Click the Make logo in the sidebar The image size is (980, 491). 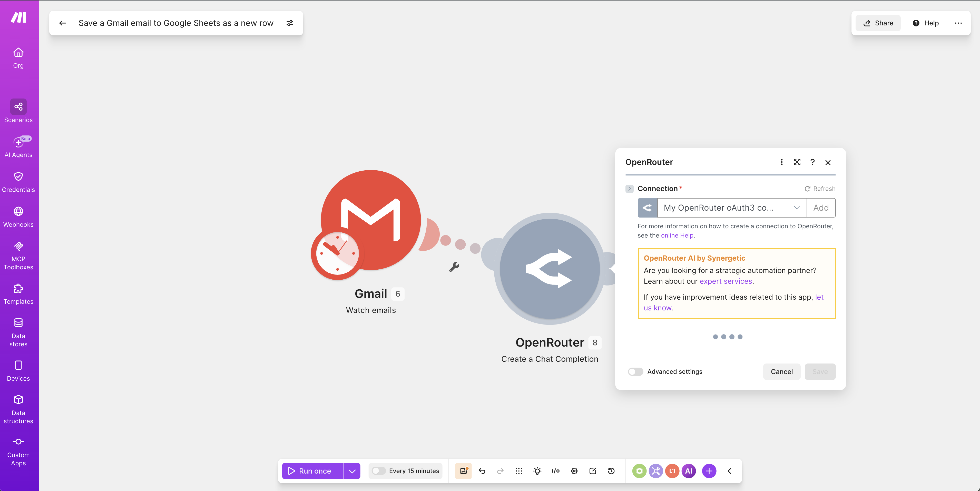click(18, 17)
